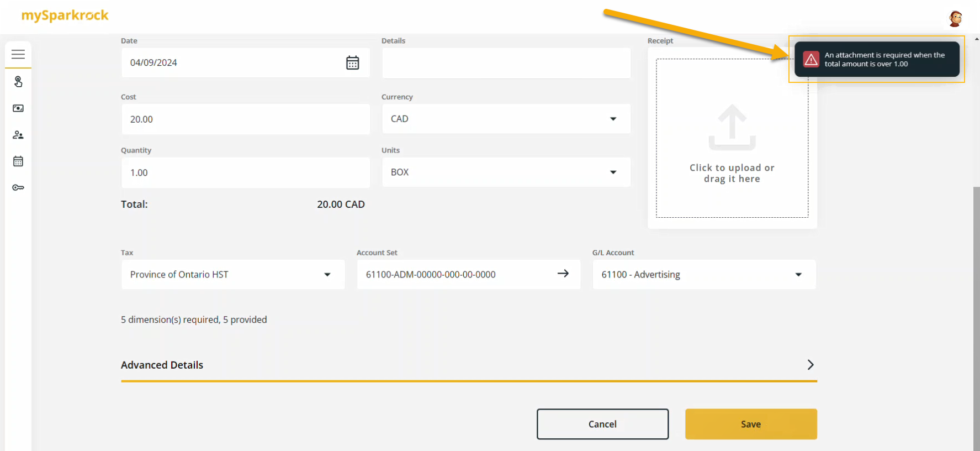Click the user avatar in the top right

(955, 19)
